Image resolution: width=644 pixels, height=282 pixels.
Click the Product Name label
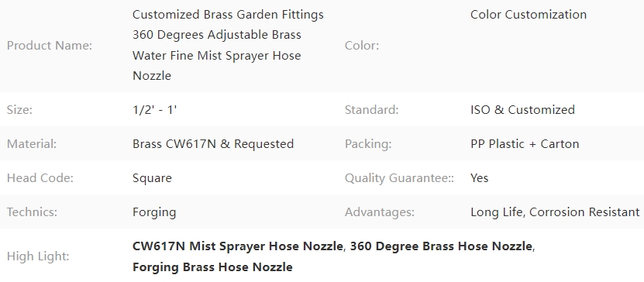[x=50, y=46]
